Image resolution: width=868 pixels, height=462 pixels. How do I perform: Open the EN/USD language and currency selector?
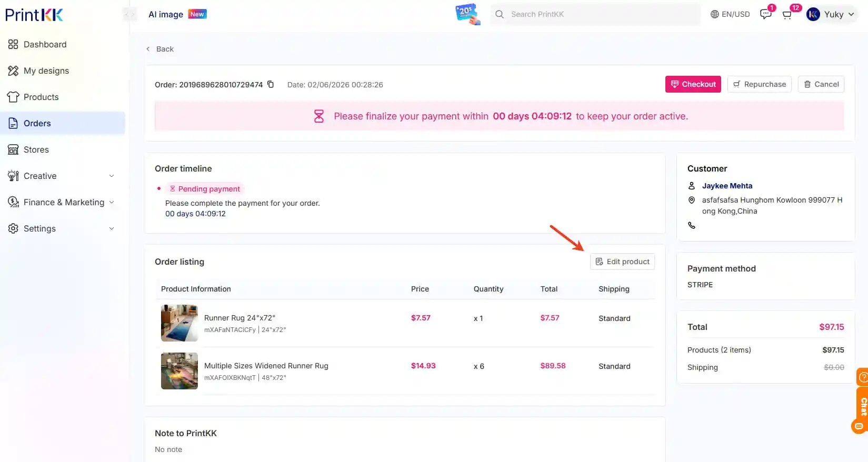730,14
